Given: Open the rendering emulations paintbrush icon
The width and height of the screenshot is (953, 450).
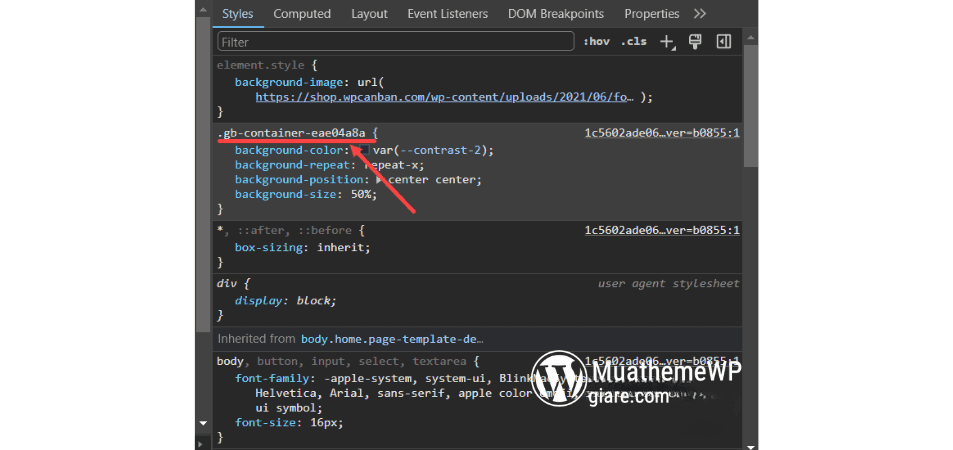Looking at the screenshot, I should point(695,42).
